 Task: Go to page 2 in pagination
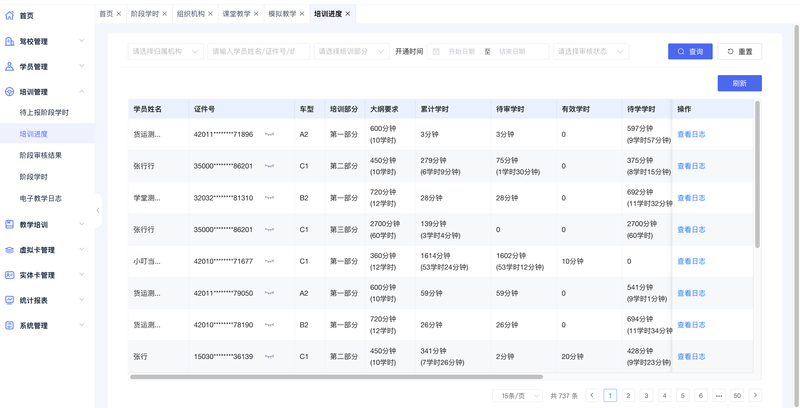coord(628,395)
